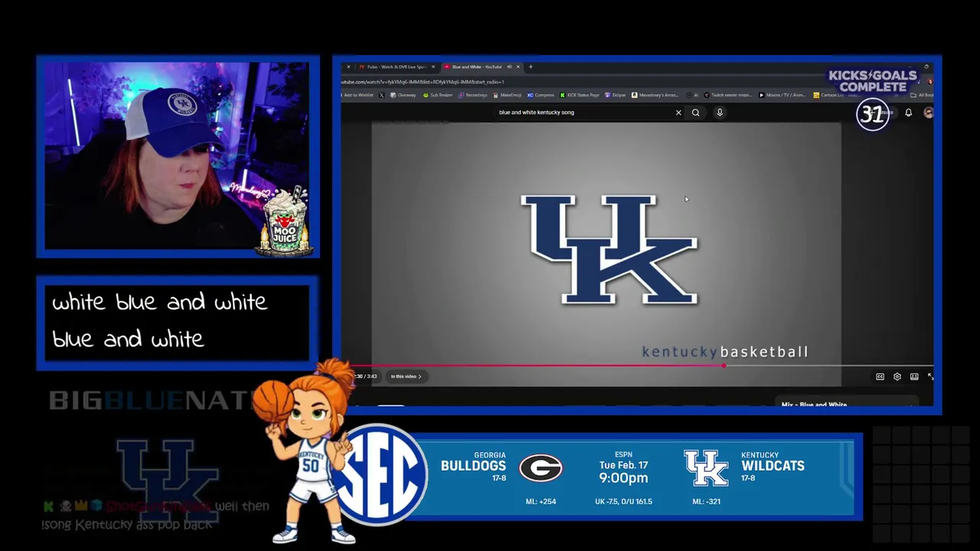Mute tab audio speaker icon on YouTube tab
This screenshot has height=551, width=980.
point(509,67)
